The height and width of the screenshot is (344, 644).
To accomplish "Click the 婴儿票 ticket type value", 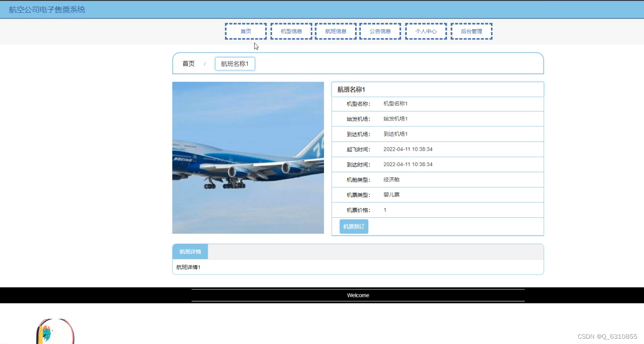I will point(391,195).
